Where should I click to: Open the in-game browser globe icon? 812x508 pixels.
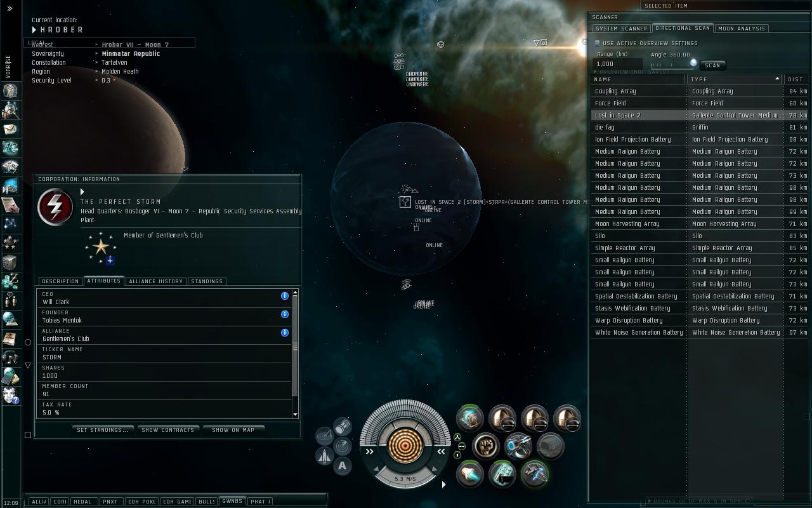(x=10, y=319)
